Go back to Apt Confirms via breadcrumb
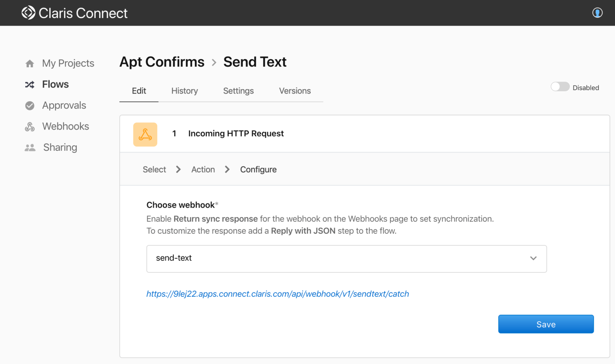This screenshot has width=615, height=364. click(x=161, y=62)
